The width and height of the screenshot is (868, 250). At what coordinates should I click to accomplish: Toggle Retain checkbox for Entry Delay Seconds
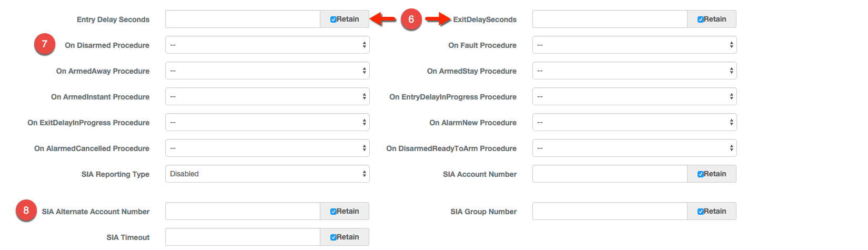coord(334,19)
